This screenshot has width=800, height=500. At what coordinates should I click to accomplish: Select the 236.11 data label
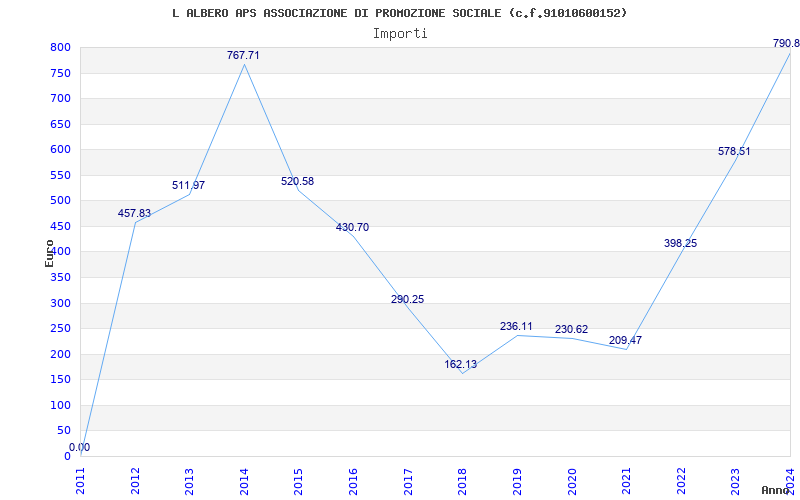coord(516,327)
